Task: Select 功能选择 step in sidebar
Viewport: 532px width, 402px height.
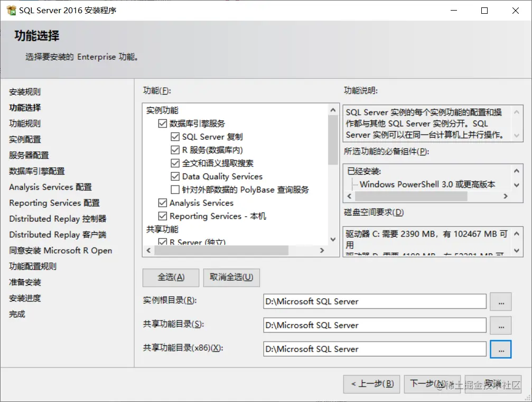Action: (25, 108)
